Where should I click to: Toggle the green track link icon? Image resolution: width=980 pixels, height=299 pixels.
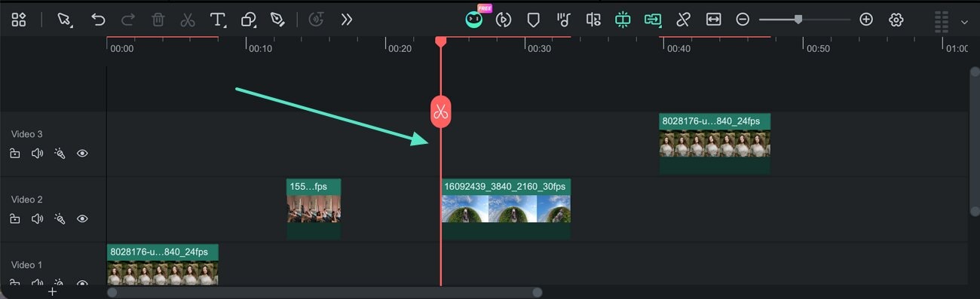pyautogui.click(x=653, y=20)
